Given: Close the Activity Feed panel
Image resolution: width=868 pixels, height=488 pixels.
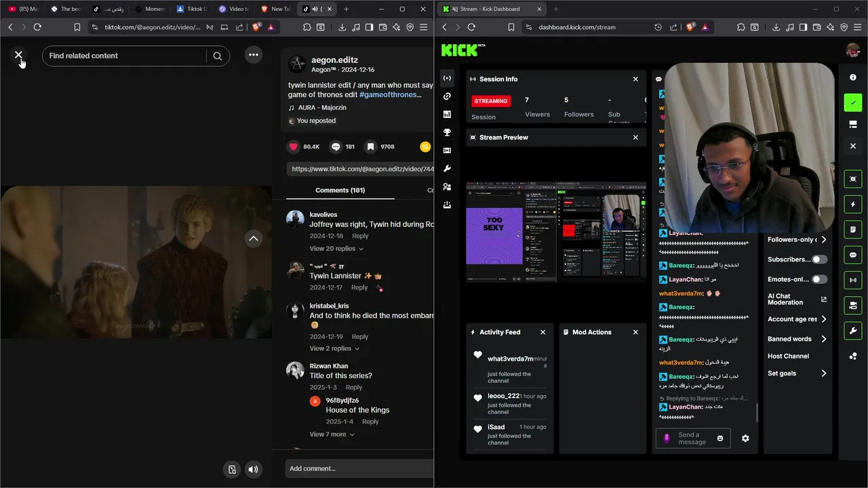Looking at the screenshot, I should pyautogui.click(x=542, y=332).
